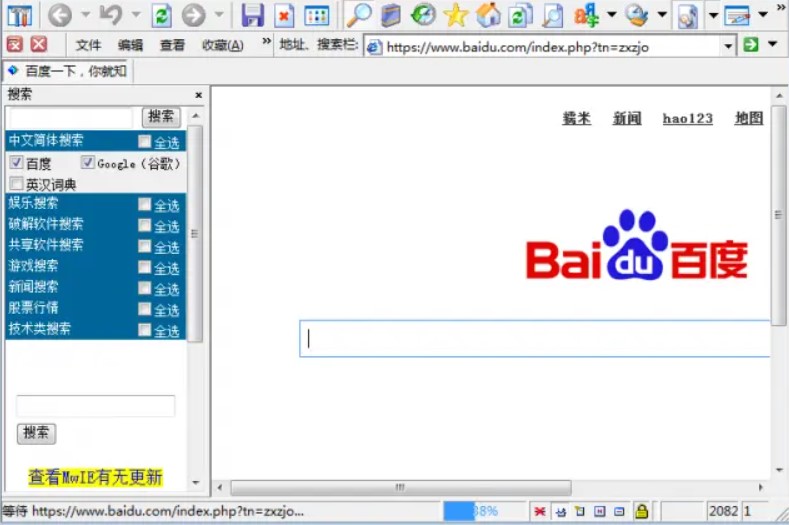Viewport: 789px width, 525px height.
Task: Expand the hidden menu items chevron
Action: pos(266,41)
